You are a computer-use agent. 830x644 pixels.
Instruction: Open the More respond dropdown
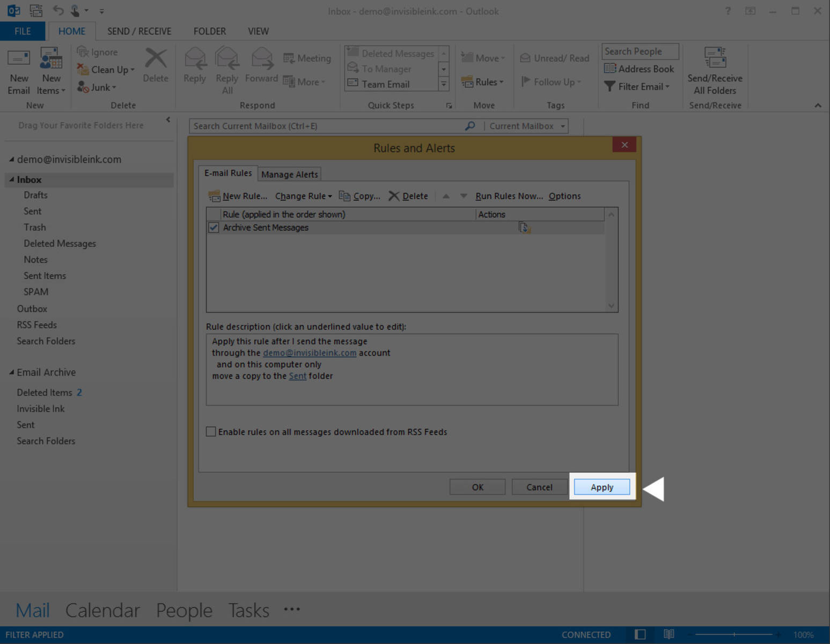click(x=304, y=82)
